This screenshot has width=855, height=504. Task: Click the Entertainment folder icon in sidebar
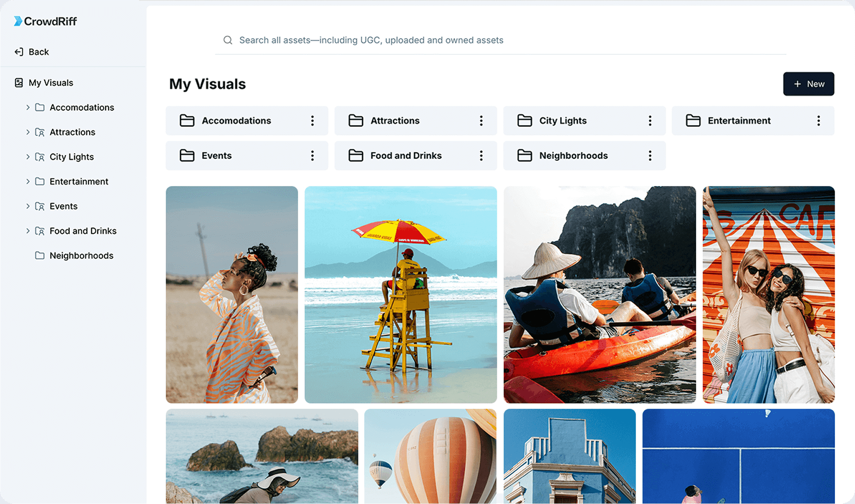click(40, 181)
